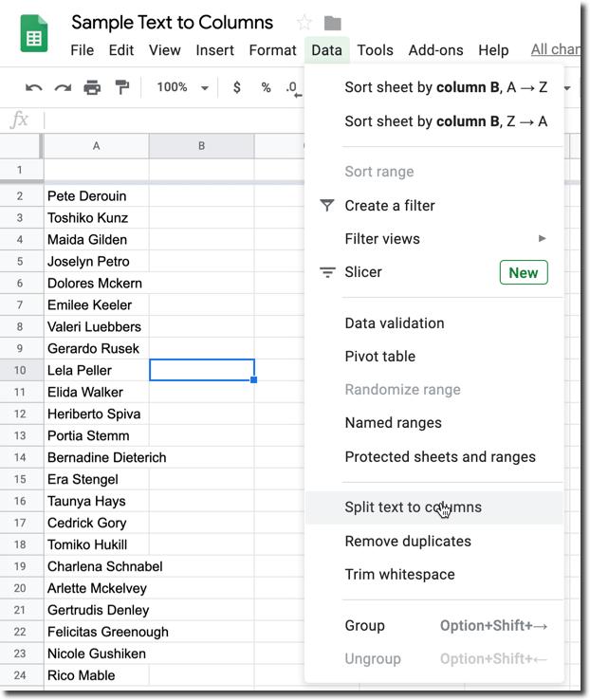
Task: Open the File menu
Action: [x=83, y=50]
